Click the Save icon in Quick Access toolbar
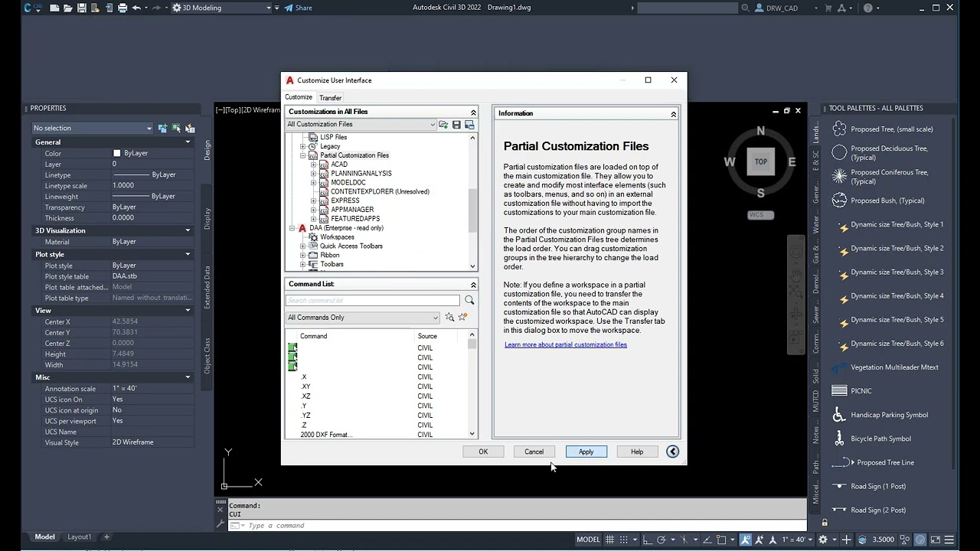This screenshot has width=980, height=551. (x=81, y=8)
